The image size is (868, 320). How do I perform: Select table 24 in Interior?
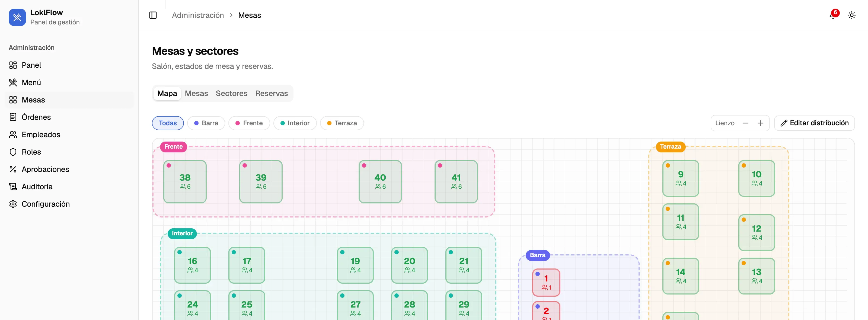(x=192, y=305)
